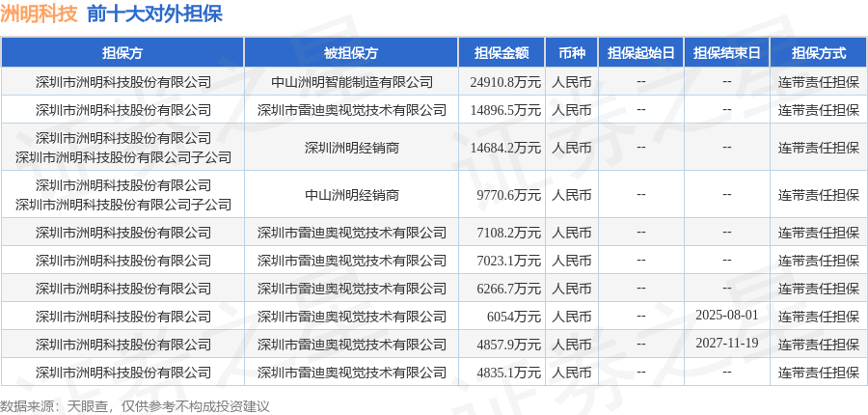This screenshot has height=415, width=868.
Task: Click the 担保方式 column header
Action: click(x=819, y=53)
